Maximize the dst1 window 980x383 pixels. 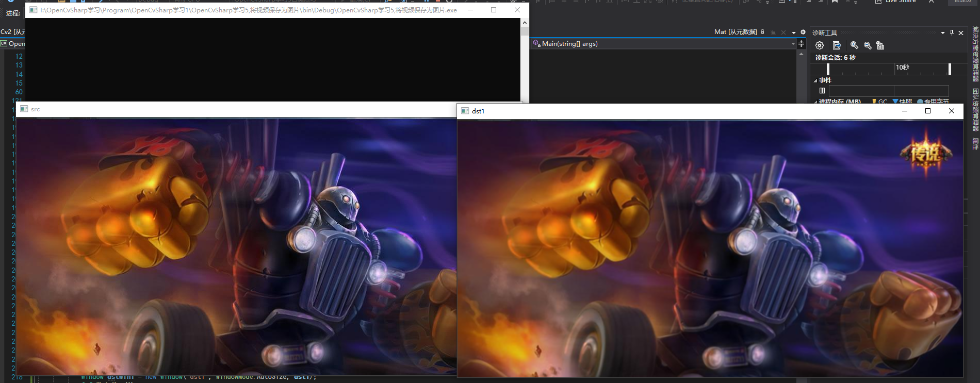pos(928,111)
